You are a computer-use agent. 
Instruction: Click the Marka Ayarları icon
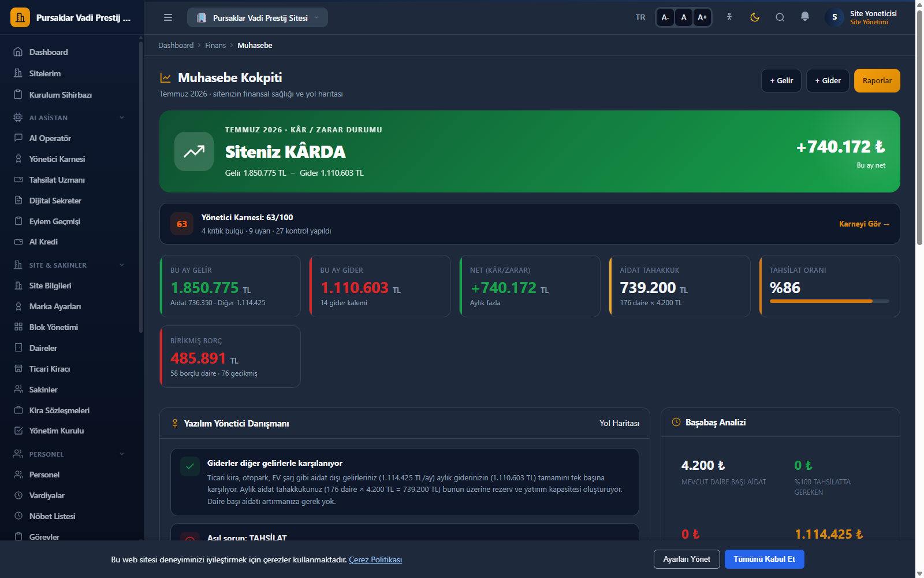click(18, 306)
